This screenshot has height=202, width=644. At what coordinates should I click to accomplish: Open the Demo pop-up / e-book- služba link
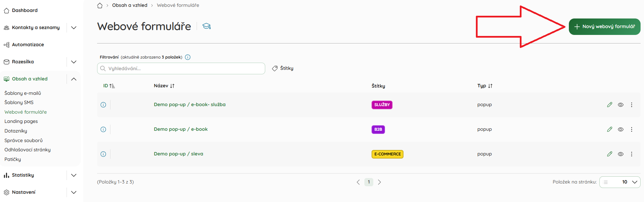pyautogui.click(x=190, y=105)
